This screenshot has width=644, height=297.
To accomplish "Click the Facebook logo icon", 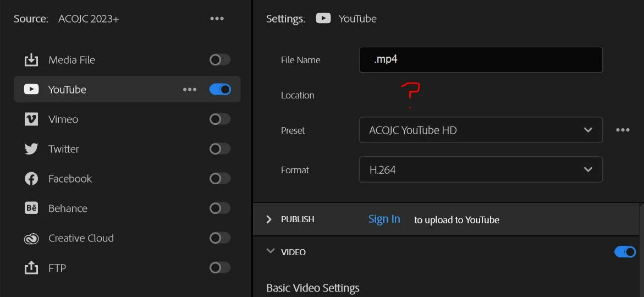I will (x=31, y=179).
